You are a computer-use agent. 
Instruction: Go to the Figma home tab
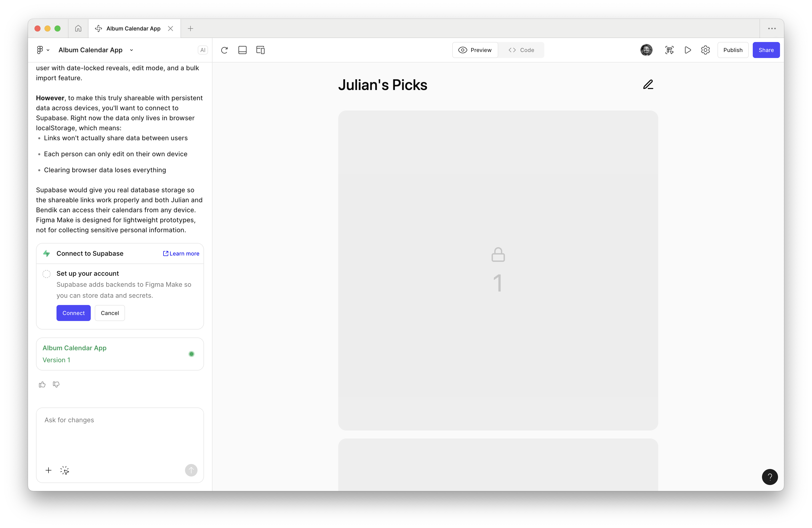[78, 28]
